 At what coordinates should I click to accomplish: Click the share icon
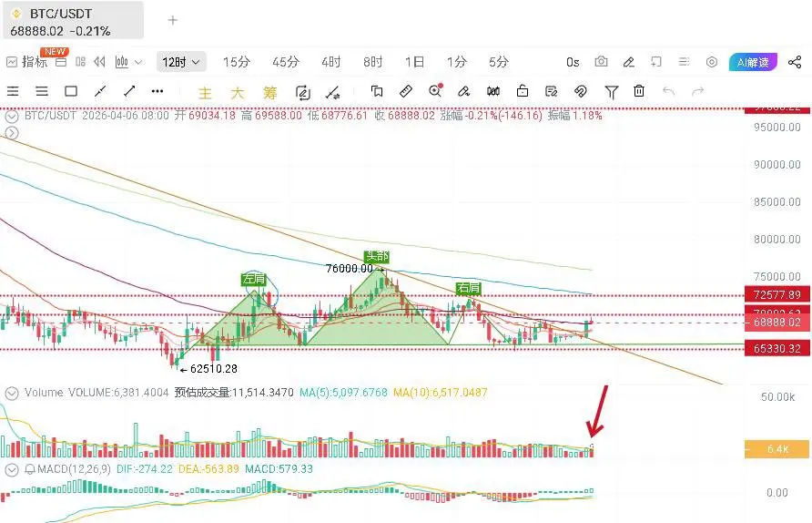point(795,62)
